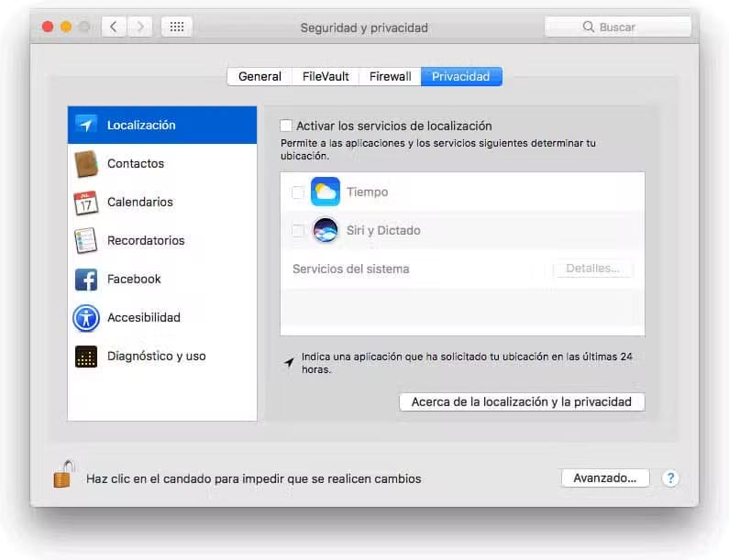The height and width of the screenshot is (560, 729).
Task: Click the location arrow indicator icon
Action: pyautogui.click(x=289, y=363)
